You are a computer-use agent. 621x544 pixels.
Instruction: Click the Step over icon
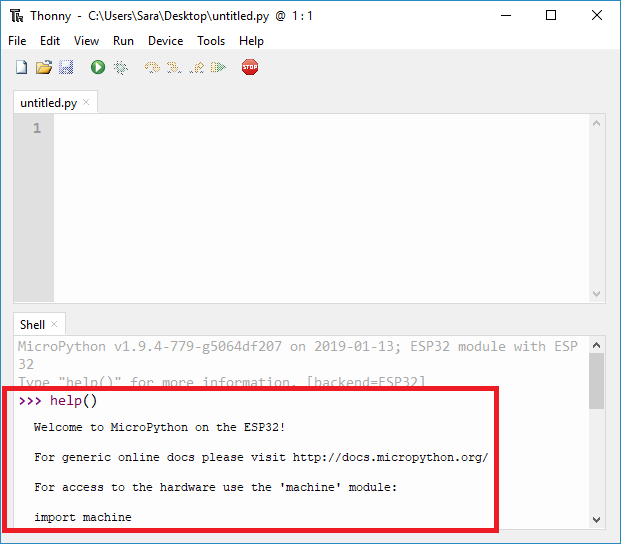[152, 67]
